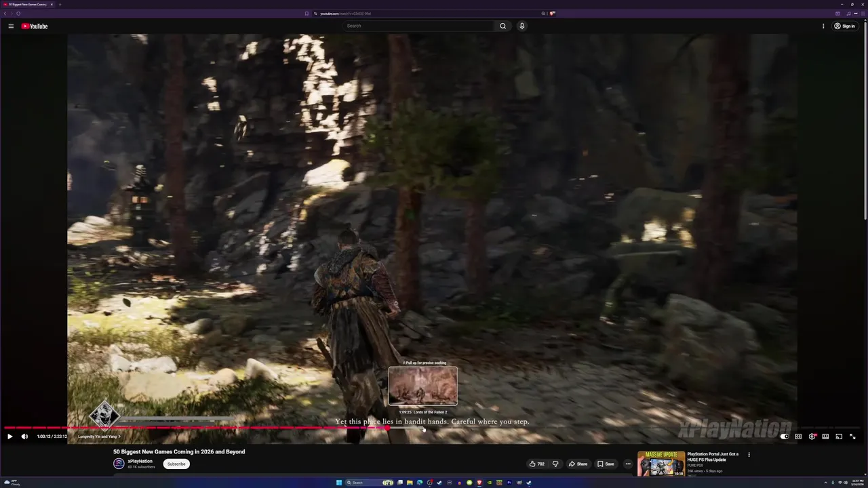Open the weather widget on the taskbar

click(x=12, y=483)
